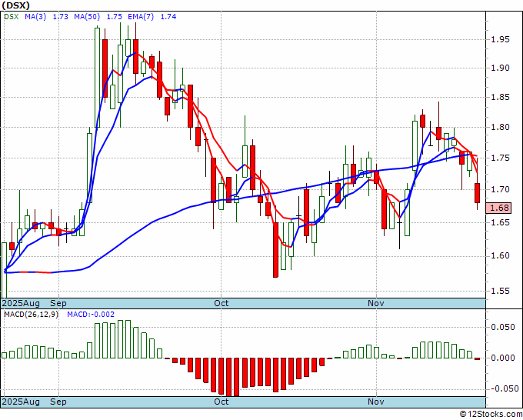Click the 1.65 price axis label
This screenshot has width=523, height=420.
(x=501, y=222)
